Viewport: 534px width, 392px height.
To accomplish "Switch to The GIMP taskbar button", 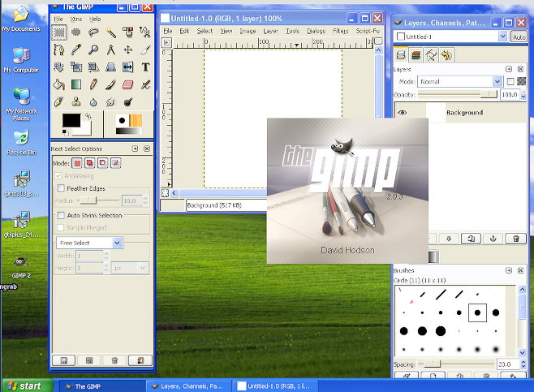I will tap(102, 386).
